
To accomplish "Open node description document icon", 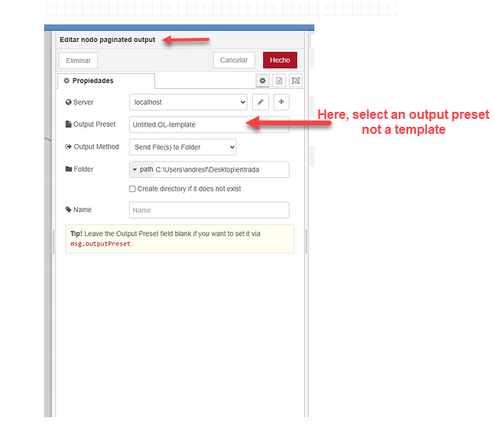I will pos(279,80).
